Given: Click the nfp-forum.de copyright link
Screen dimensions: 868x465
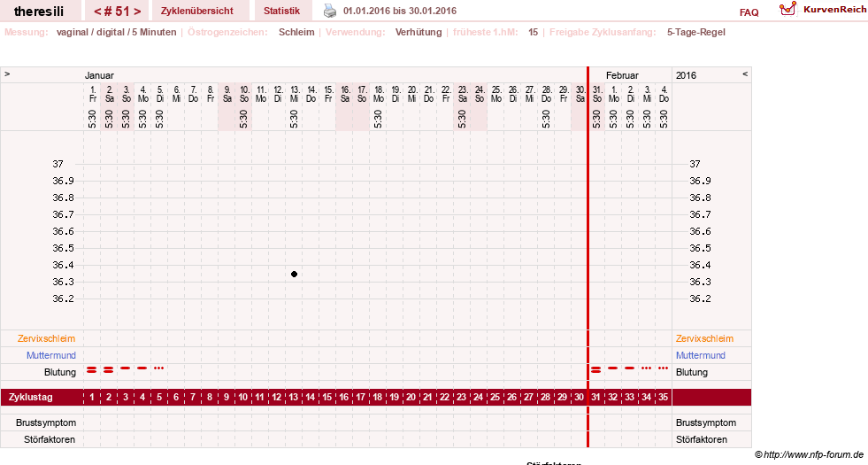Looking at the screenshot, I should pos(809,454).
